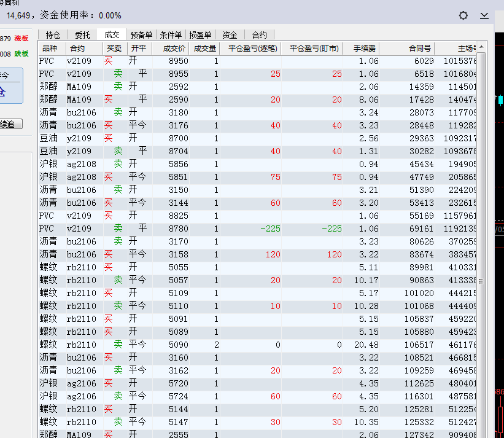Select the row with price 8955
The width and height of the screenshot is (504, 438).
pos(257,74)
